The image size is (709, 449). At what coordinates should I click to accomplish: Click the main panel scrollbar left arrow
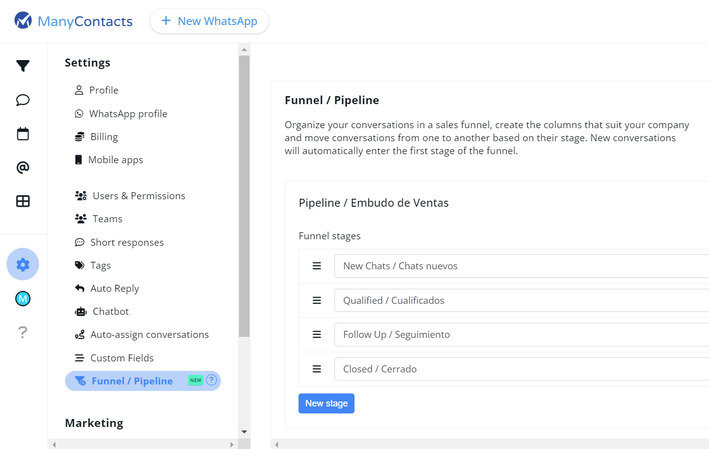tap(277, 444)
